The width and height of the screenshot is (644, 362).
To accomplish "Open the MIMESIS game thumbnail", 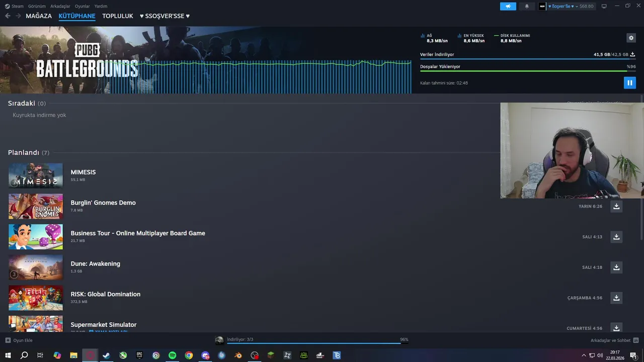I will 36,175.
